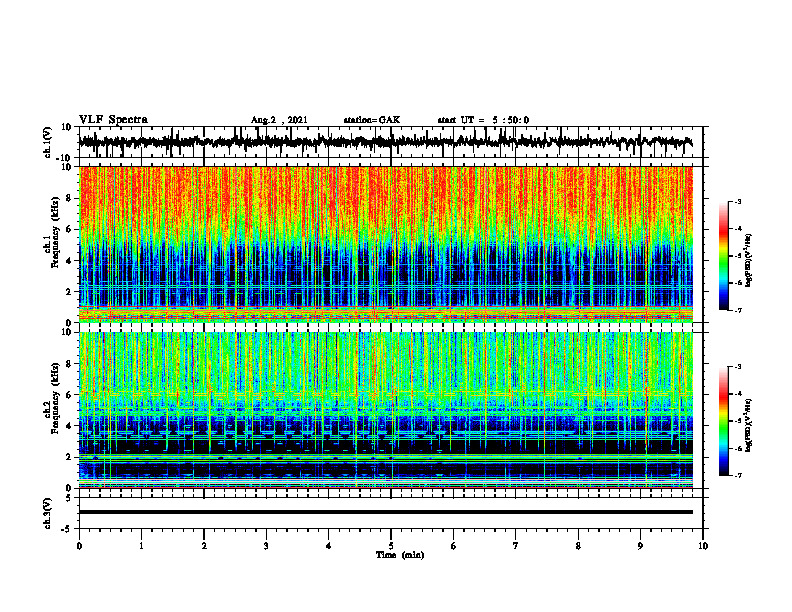The width and height of the screenshot is (792, 612).
Task: Click the "7" tick on the time axis
Action: 516,546
